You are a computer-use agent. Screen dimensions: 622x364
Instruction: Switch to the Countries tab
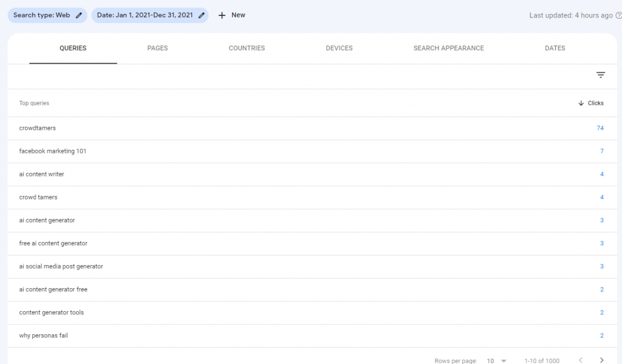click(x=247, y=49)
